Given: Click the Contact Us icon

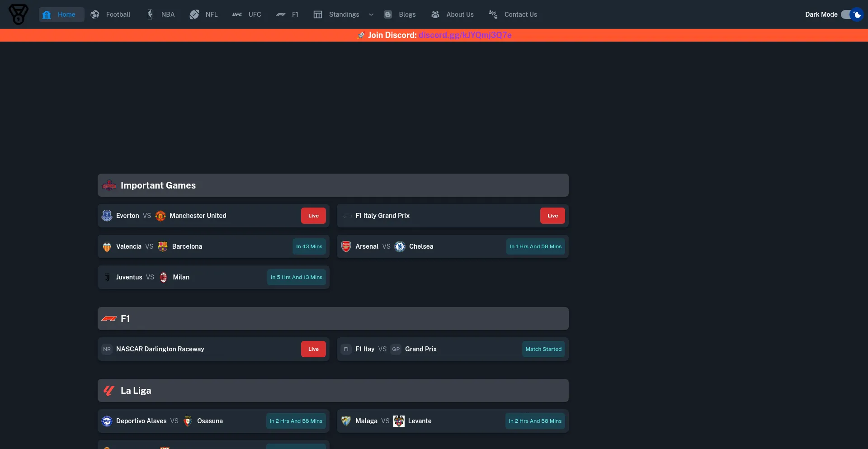Looking at the screenshot, I should coord(493,14).
